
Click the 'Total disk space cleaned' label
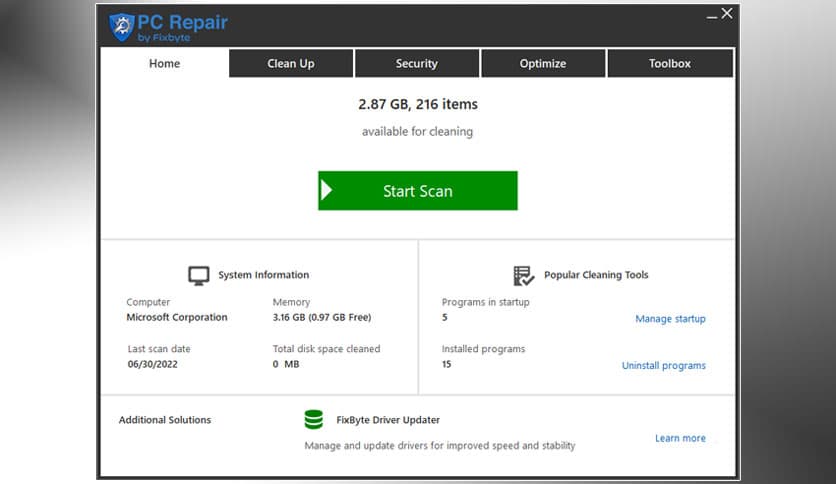click(x=326, y=349)
